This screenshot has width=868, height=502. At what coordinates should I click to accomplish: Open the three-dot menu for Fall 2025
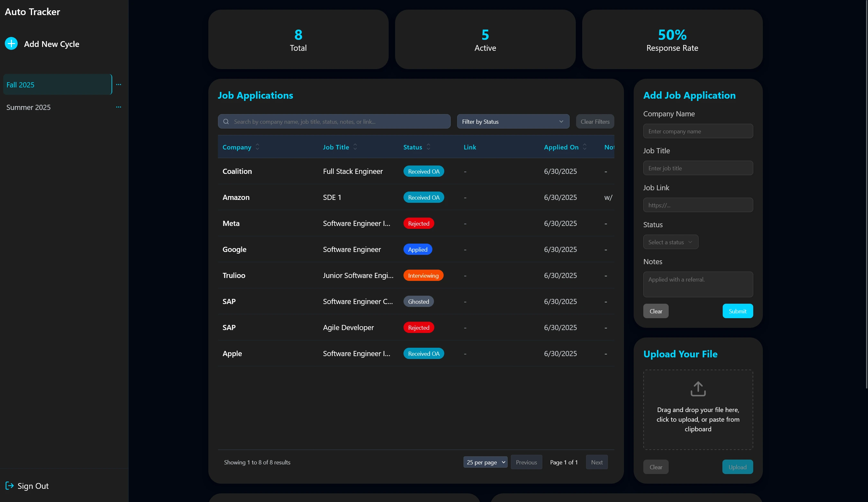tap(119, 85)
